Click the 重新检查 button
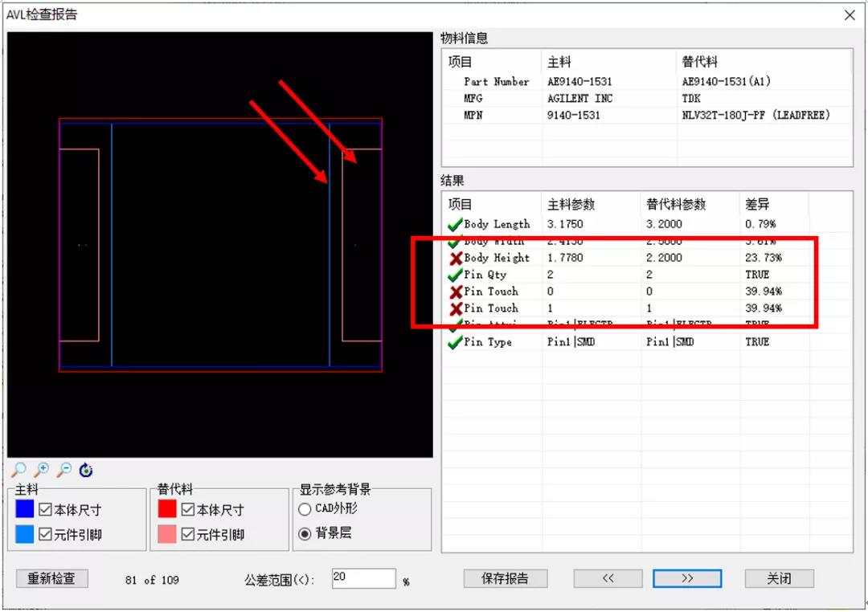The image size is (868, 612). pyautogui.click(x=51, y=579)
